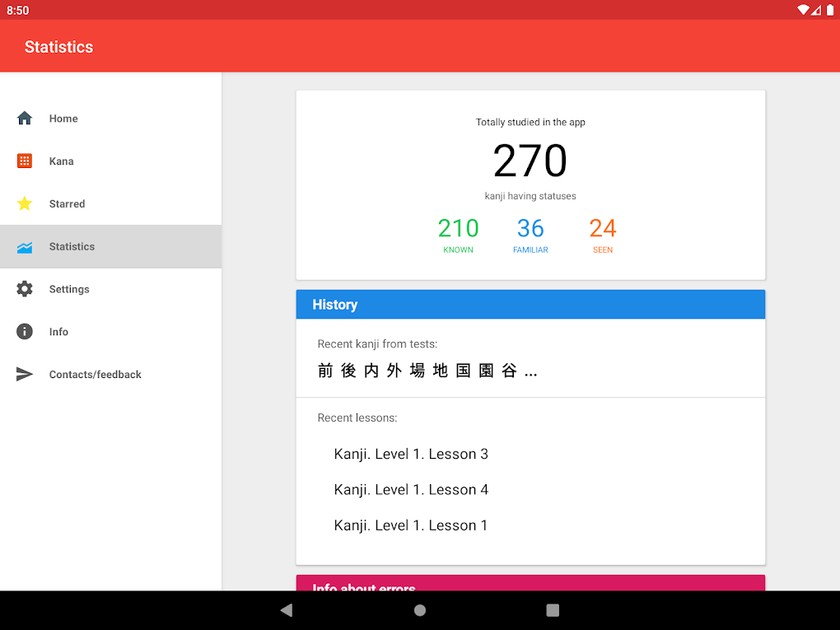The image size is (840, 630).
Task: Click the Home house icon
Action: click(25, 118)
